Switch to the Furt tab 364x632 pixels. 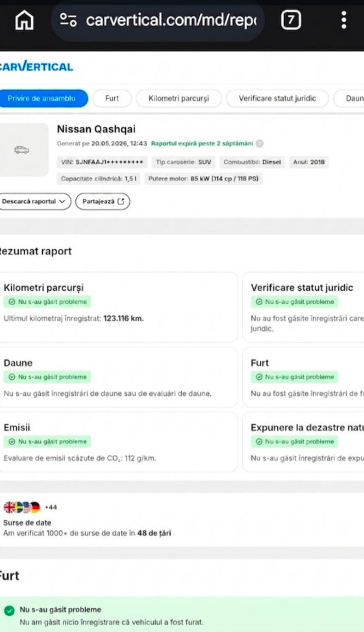coord(112,98)
